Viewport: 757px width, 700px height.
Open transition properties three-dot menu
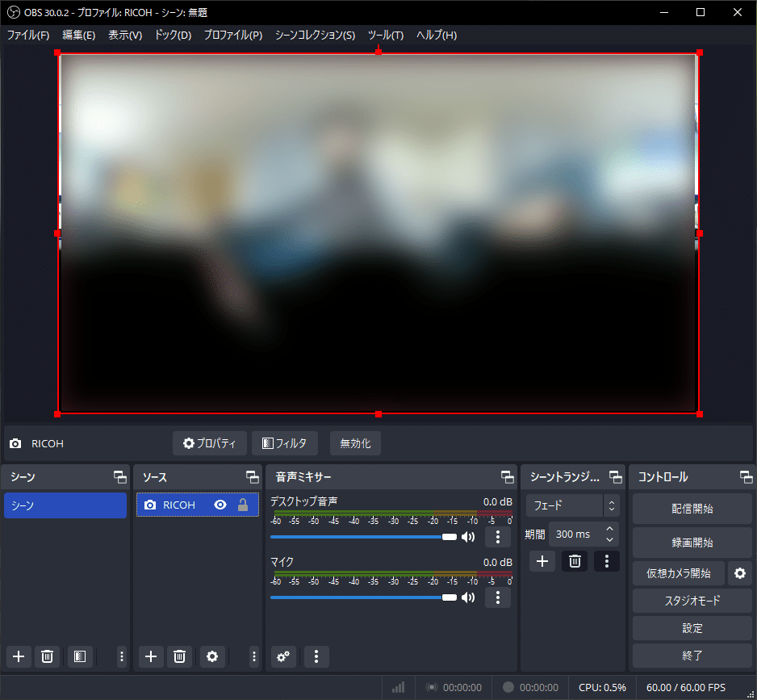607,561
